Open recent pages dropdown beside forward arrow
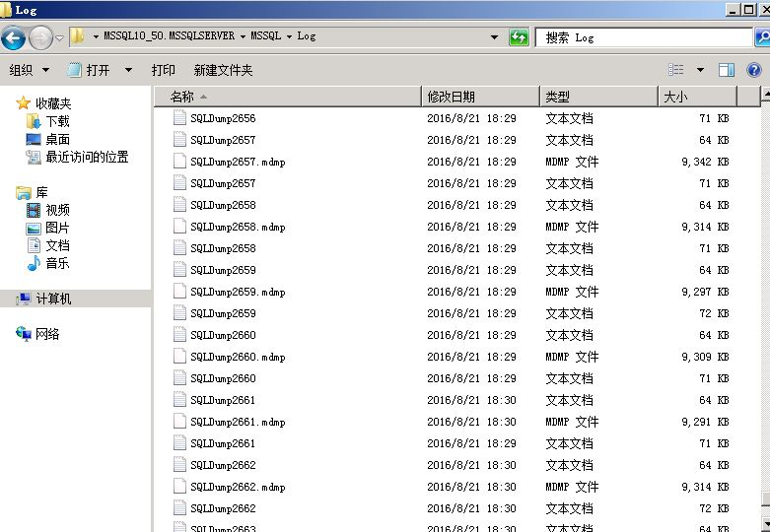Screen dimensions: 770x532 coord(59,37)
